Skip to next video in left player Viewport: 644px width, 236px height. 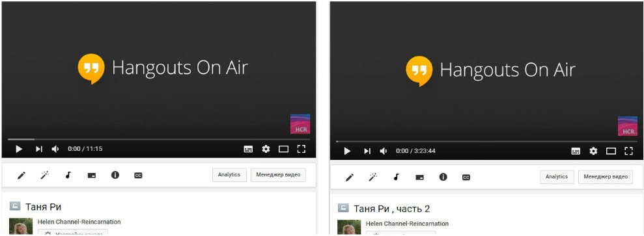tap(38, 149)
